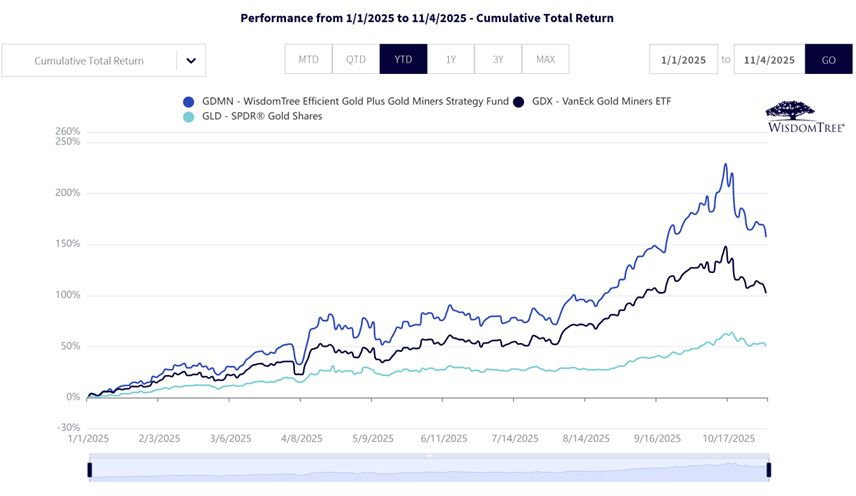
Task: Click the dropdown chevron arrow
Action: tap(191, 61)
